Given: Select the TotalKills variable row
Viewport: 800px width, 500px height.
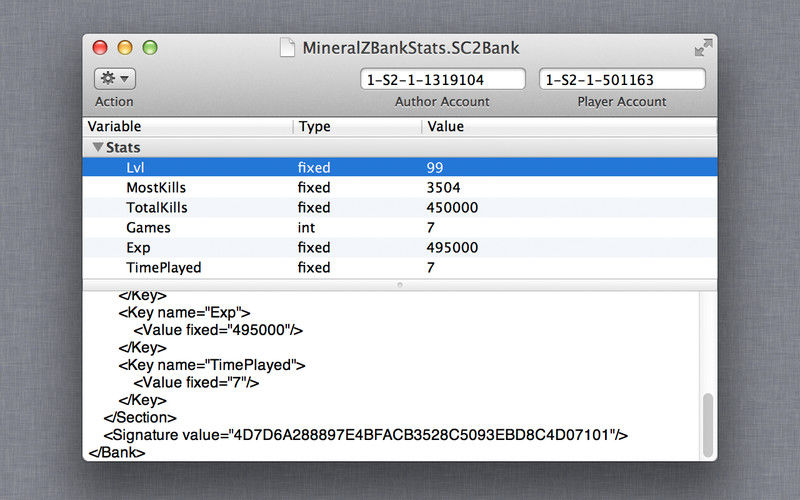Looking at the screenshot, I should click(x=157, y=207).
